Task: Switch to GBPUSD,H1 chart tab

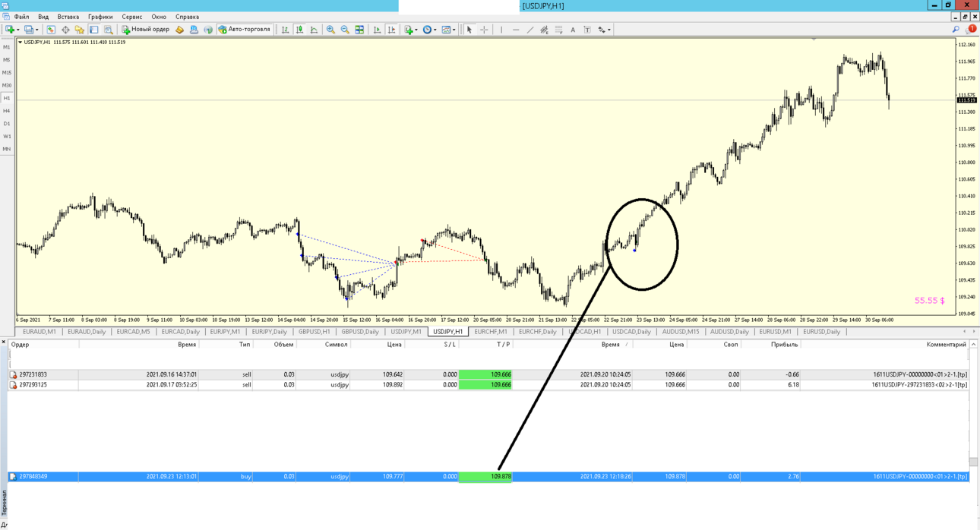Action: pyautogui.click(x=315, y=332)
